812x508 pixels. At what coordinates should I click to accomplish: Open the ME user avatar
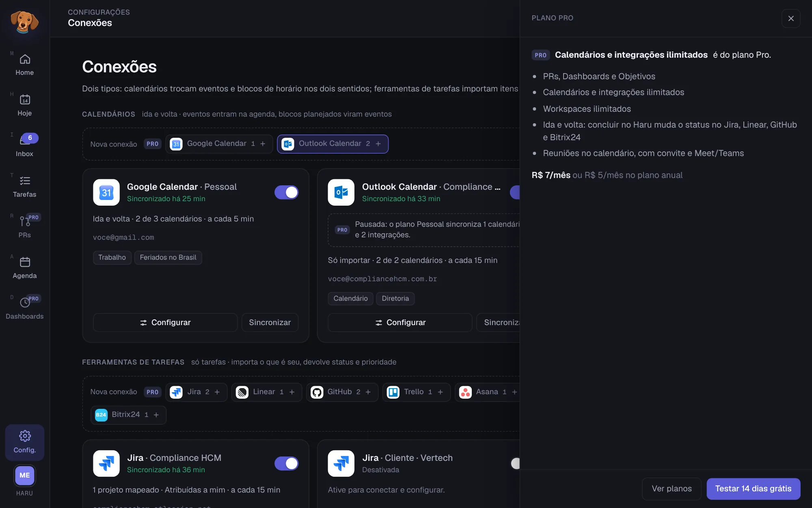pos(24,475)
